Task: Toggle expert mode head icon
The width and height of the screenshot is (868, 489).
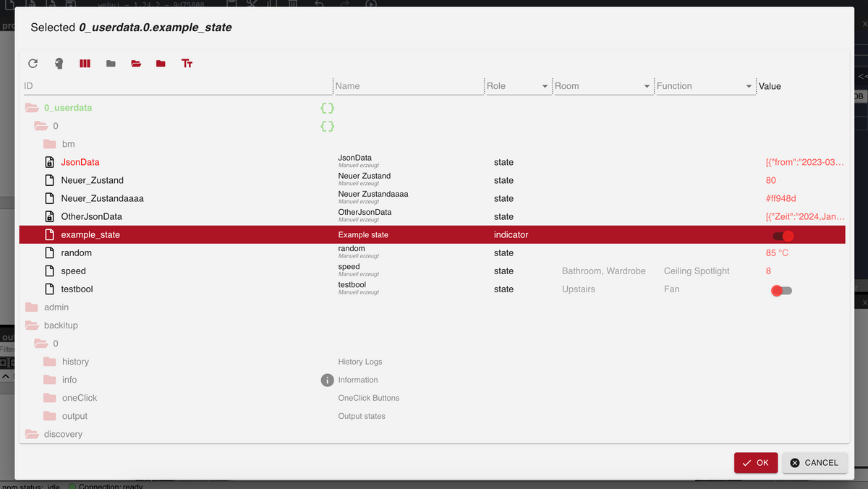Action: coord(59,64)
